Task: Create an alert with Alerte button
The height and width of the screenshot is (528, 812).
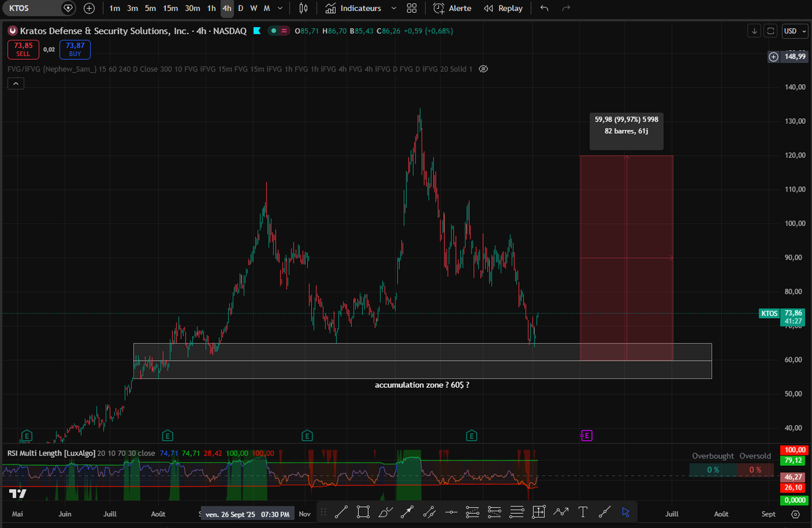Action: 452,8
